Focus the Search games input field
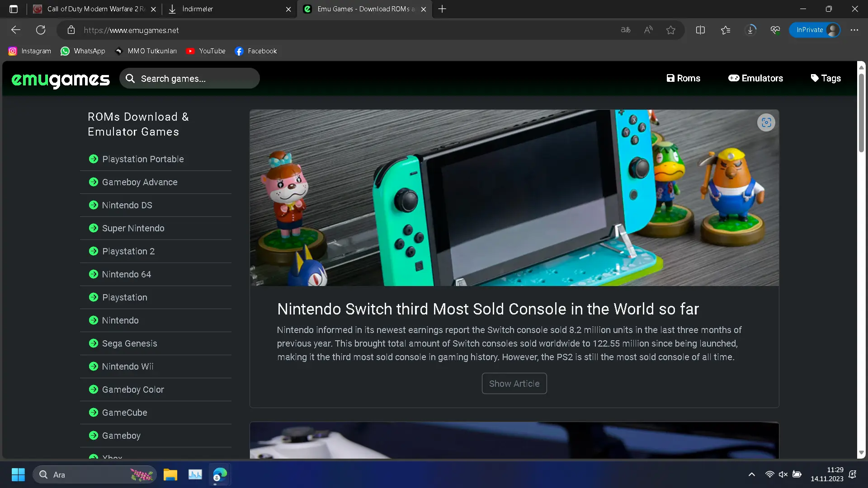This screenshot has height=488, width=868. pos(194,79)
